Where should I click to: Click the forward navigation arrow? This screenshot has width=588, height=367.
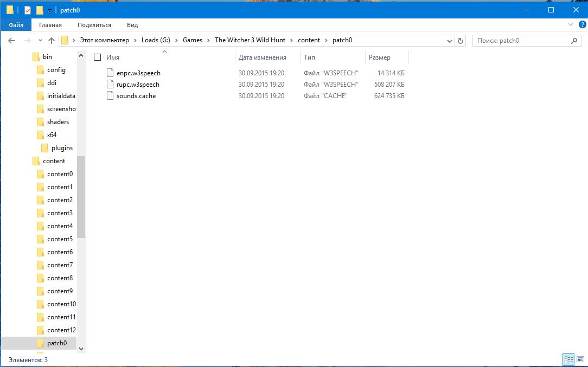27,41
